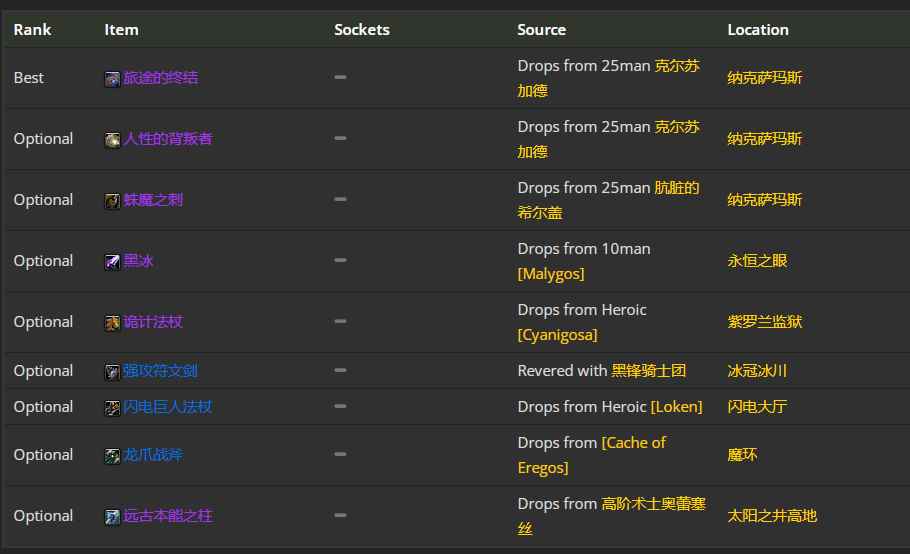Click the Source column header
910x554 pixels.
point(541,30)
